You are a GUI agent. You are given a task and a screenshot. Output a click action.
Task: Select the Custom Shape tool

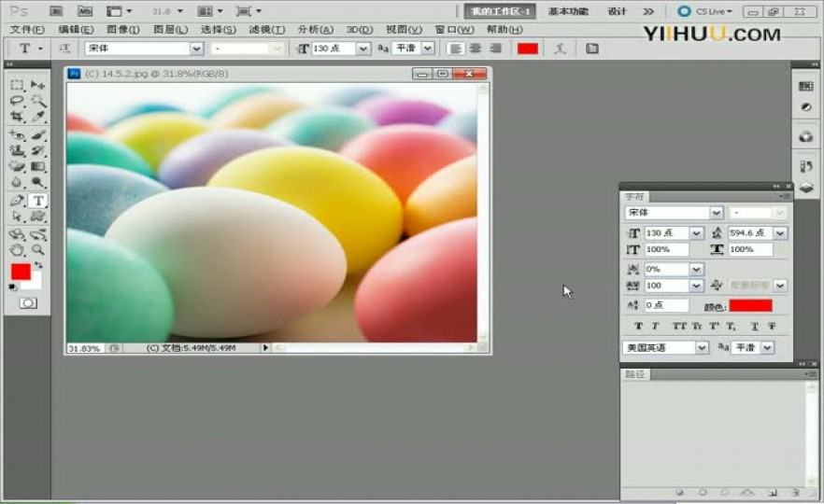[37, 216]
